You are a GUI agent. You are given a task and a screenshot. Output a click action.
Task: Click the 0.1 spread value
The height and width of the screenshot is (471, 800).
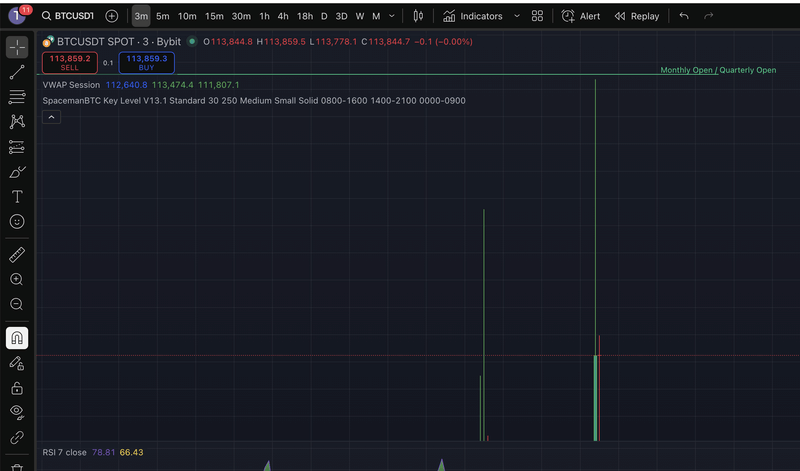(108, 63)
